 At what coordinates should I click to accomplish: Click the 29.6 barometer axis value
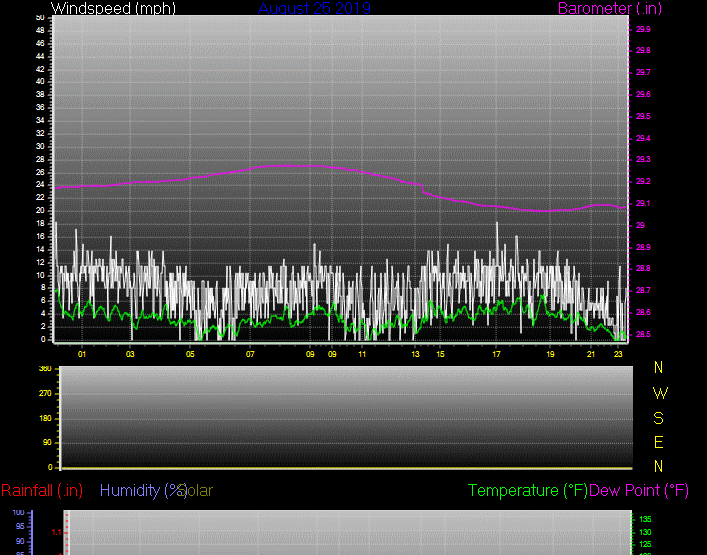(643, 95)
